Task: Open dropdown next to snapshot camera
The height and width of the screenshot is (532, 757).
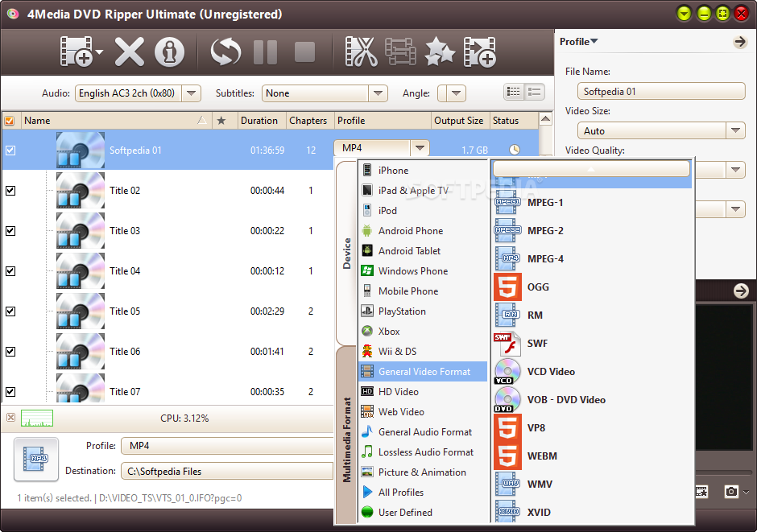Action: [x=747, y=492]
